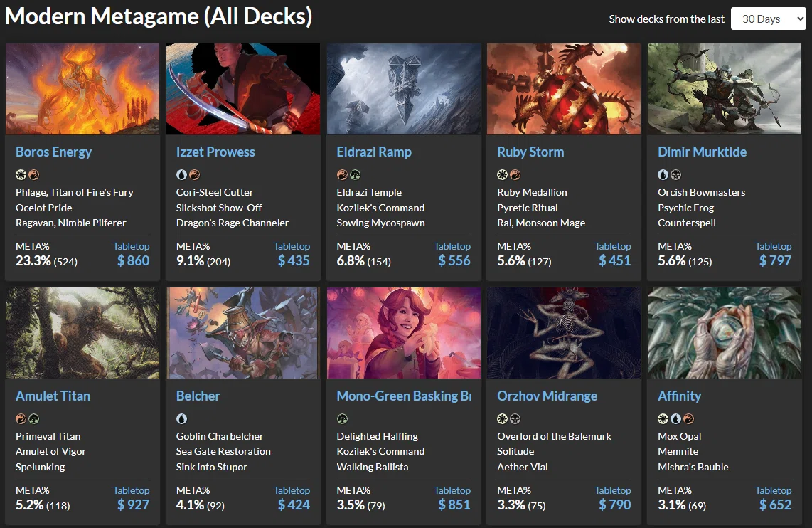Open the Ruby Storm deck title
The height and width of the screenshot is (528, 812).
coord(530,152)
